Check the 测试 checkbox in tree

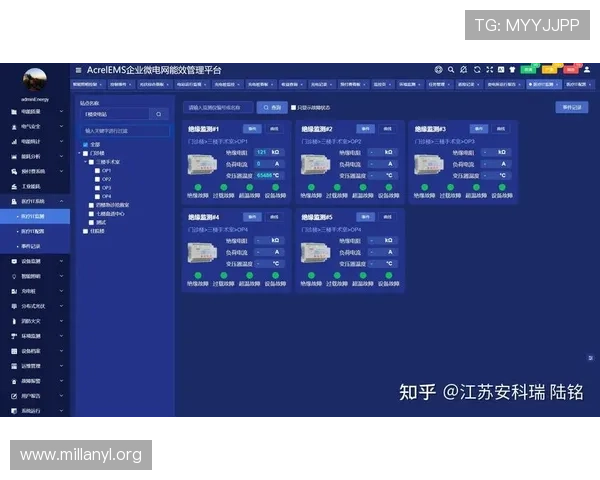[91, 222]
